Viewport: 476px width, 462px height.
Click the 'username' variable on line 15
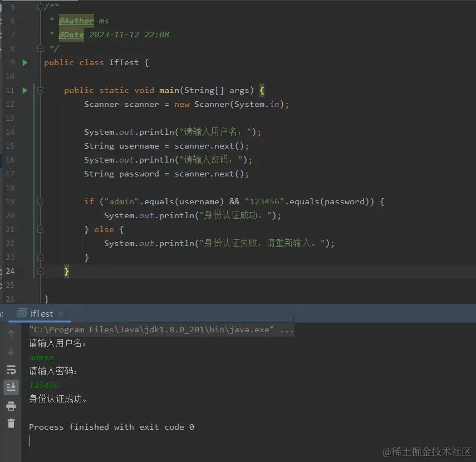point(139,146)
